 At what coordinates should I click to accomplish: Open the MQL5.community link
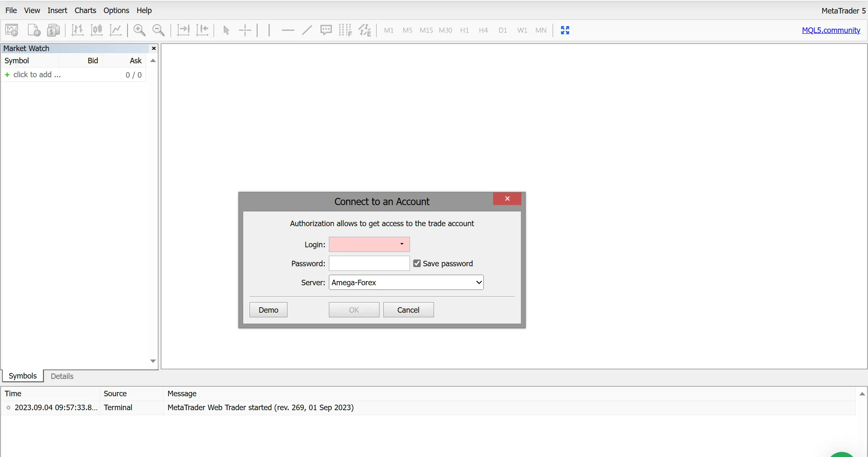pyautogui.click(x=831, y=30)
